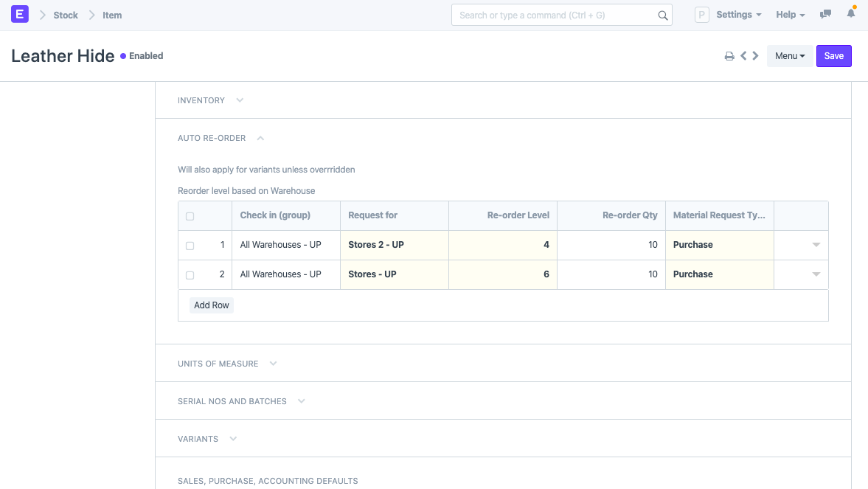
Task: Go to previous item with left arrow
Action: [x=743, y=56]
